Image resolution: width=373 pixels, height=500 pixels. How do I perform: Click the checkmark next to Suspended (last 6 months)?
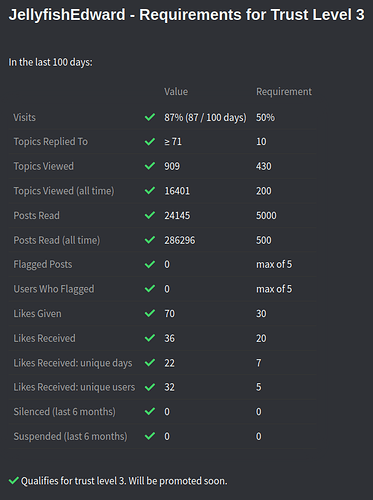point(150,436)
